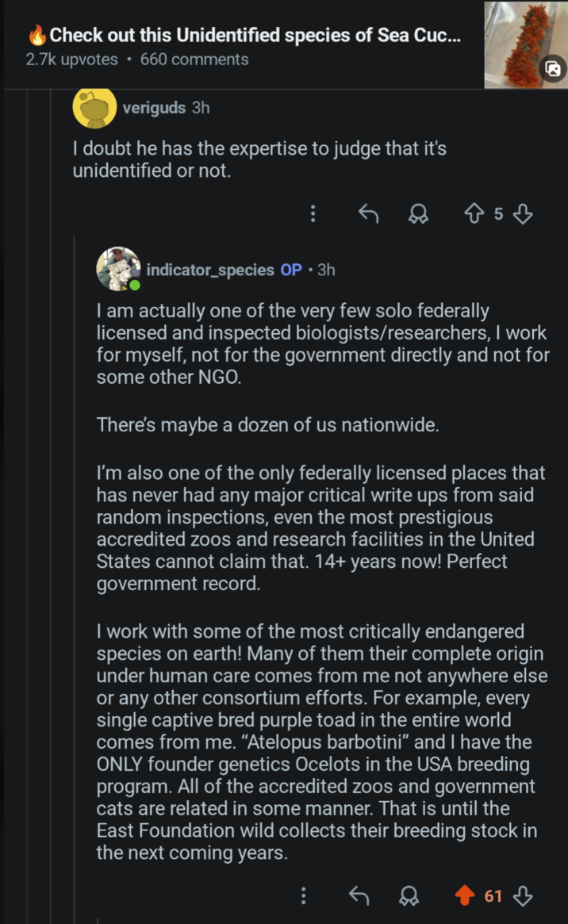
Task: Remove upvote on indicator_species comment
Action: 465,895
